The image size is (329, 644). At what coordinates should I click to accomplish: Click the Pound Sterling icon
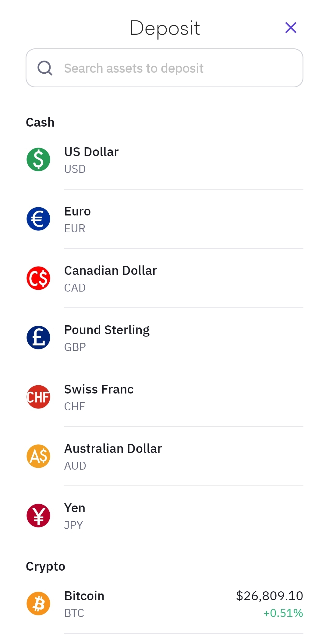click(38, 338)
